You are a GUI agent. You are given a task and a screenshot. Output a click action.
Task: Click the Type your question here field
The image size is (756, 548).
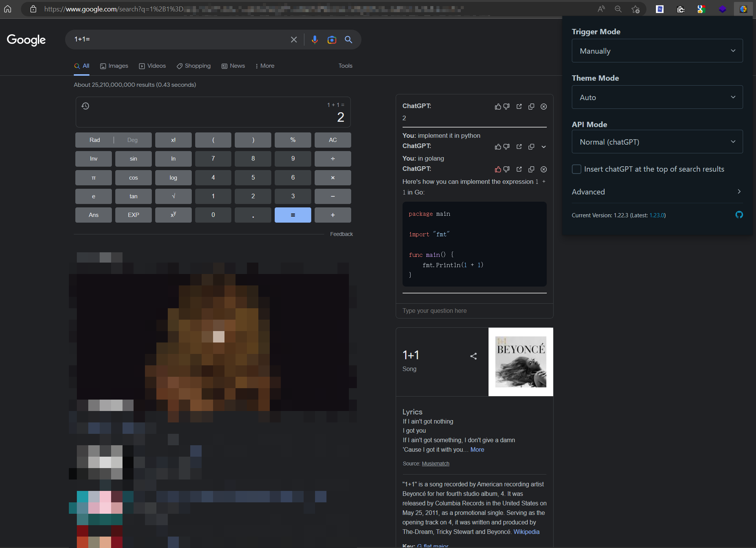coord(474,311)
